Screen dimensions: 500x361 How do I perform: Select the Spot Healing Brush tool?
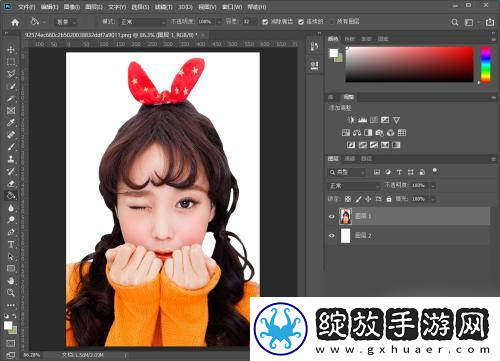click(11, 135)
